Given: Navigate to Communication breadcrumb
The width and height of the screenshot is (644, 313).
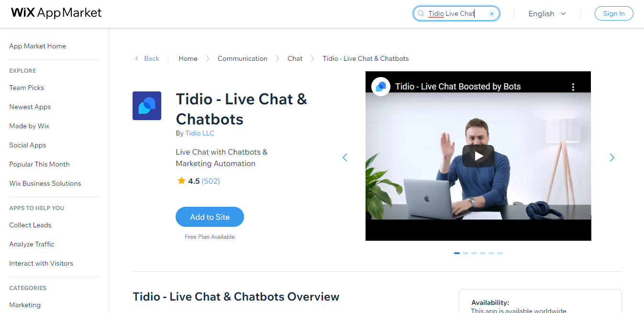Looking at the screenshot, I should tap(243, 58).
